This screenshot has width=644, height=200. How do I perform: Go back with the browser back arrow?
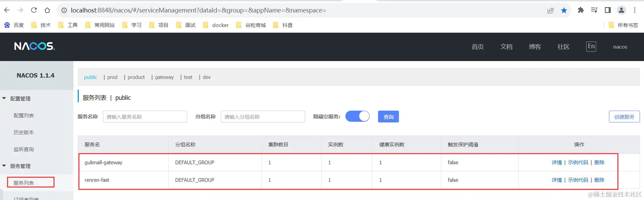tap(7, 10)
